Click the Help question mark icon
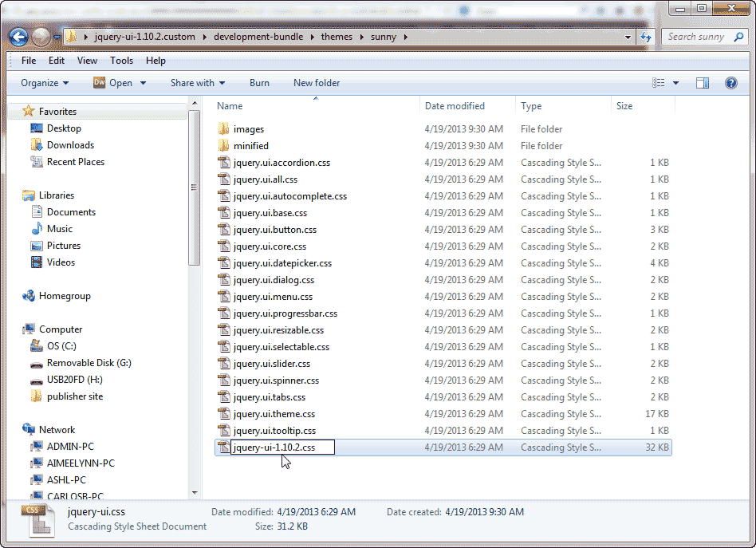This screenshot has height=548, width=756. [731, 83]
